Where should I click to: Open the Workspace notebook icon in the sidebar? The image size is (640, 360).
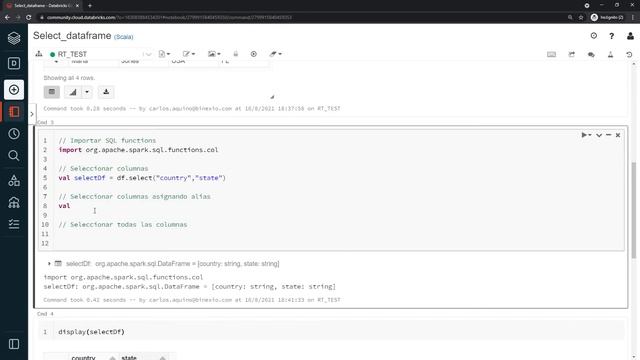point(14,112)
